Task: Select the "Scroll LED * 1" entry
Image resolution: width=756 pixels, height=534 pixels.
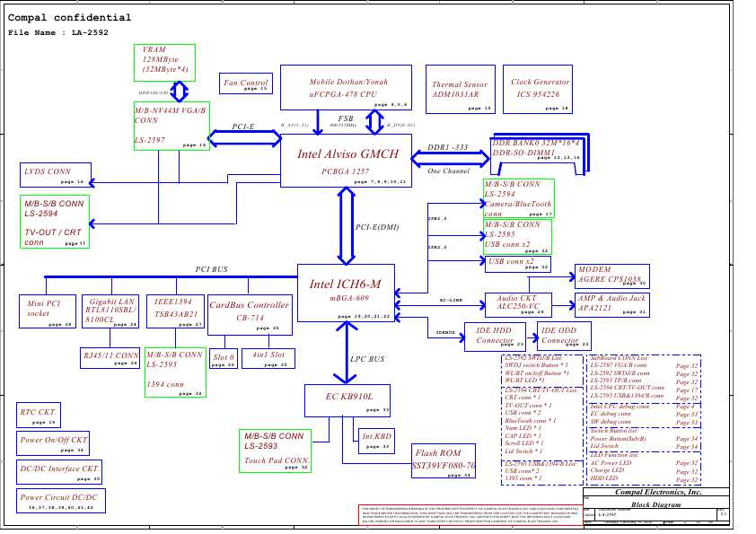Action: (524, 443)
